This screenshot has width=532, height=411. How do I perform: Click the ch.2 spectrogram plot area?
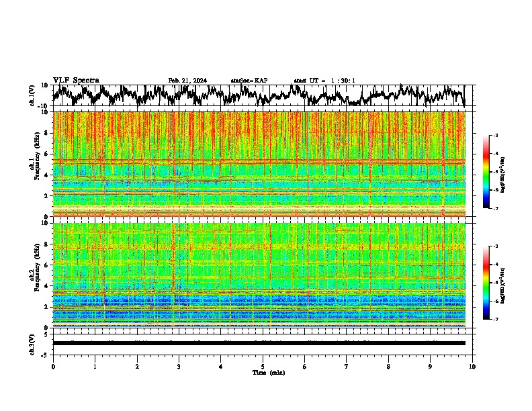coord(259,275)
